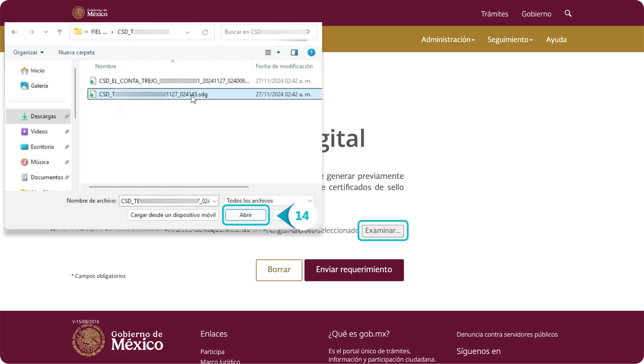Image resolution: width=644 pixels, height=364 pixels.
Task: Click the Examinar... browse button
Action: [x=383, y=231]
